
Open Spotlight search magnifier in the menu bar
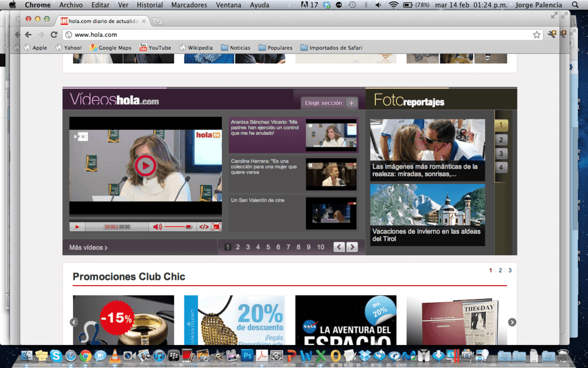point(575,5)
